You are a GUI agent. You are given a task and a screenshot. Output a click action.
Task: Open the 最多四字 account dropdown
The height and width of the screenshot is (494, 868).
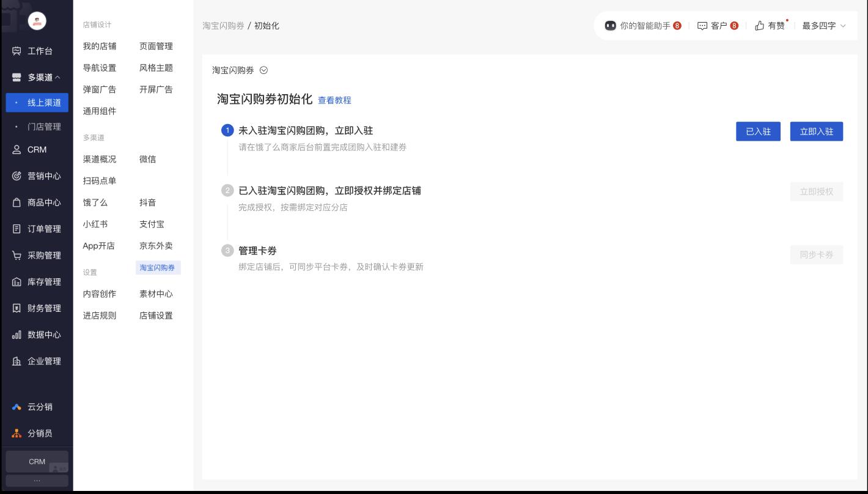point(824,26)
